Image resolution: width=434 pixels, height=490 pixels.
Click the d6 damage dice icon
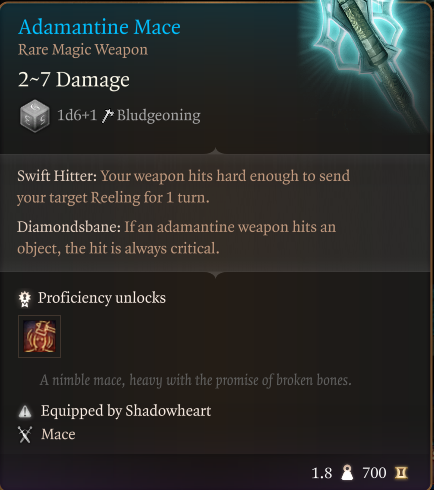pos(35,116)
